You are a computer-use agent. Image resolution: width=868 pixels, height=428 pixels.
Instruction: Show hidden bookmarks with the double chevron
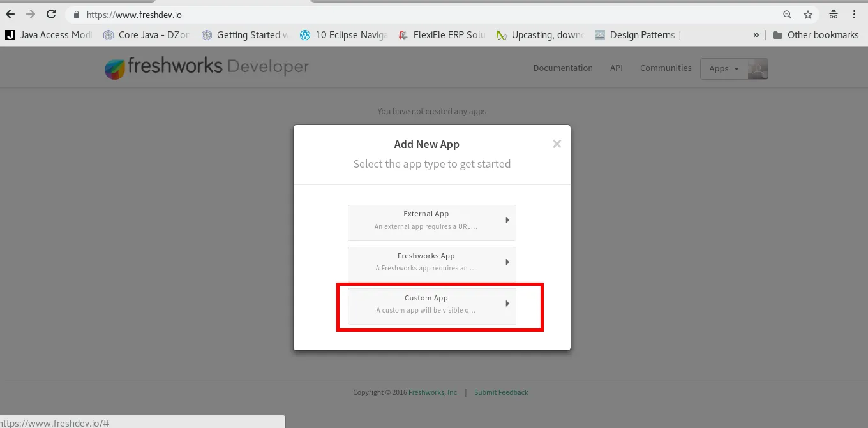[756, 35]
